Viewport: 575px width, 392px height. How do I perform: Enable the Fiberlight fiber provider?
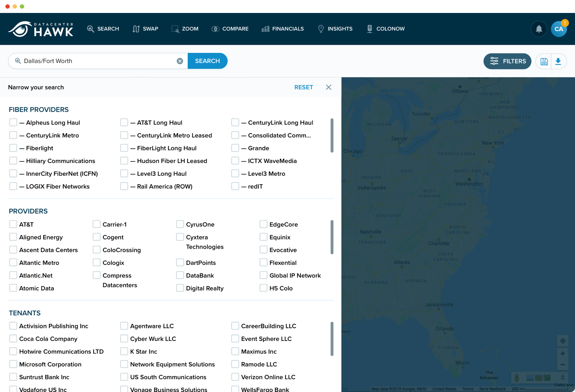click(13, 148)
